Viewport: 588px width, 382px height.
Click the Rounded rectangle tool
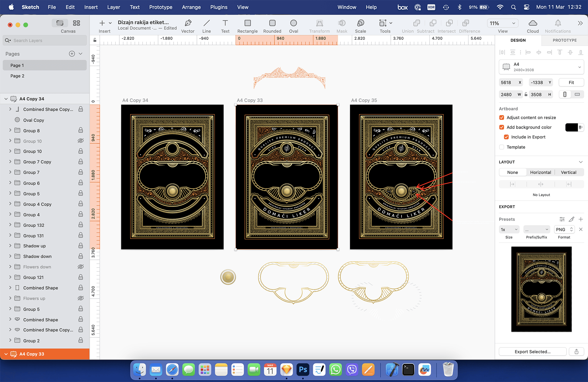(x=272, y=23)
